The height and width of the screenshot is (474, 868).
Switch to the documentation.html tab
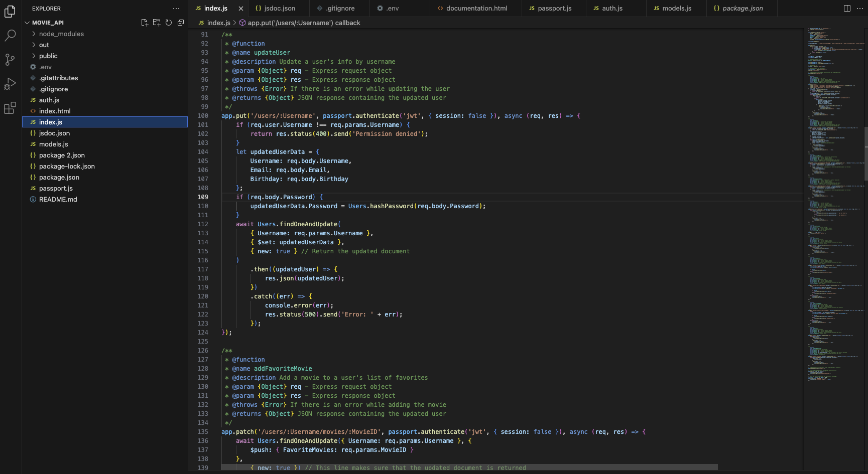(x=476, y=8)
